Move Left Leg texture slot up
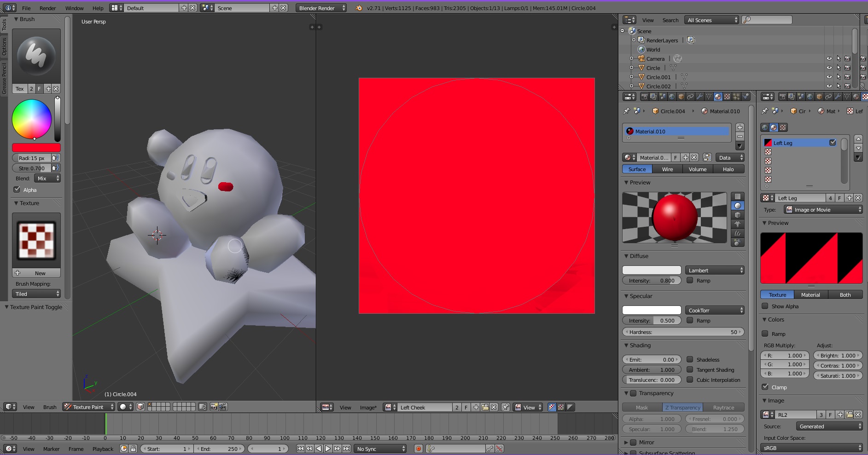 coord(858,138)
